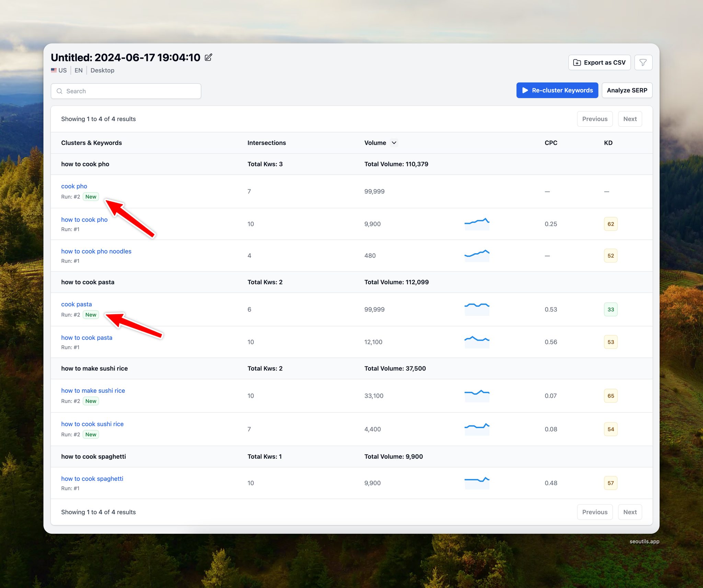This screenshot has width=703, height=588.
Task: Click the KD badge showing 62
Action: pos(610,224)
